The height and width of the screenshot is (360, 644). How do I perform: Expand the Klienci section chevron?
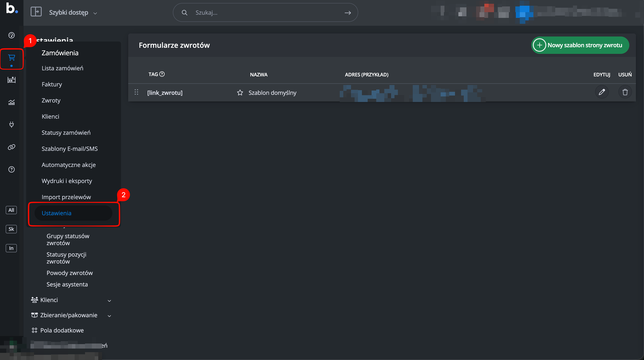point(109,300)
